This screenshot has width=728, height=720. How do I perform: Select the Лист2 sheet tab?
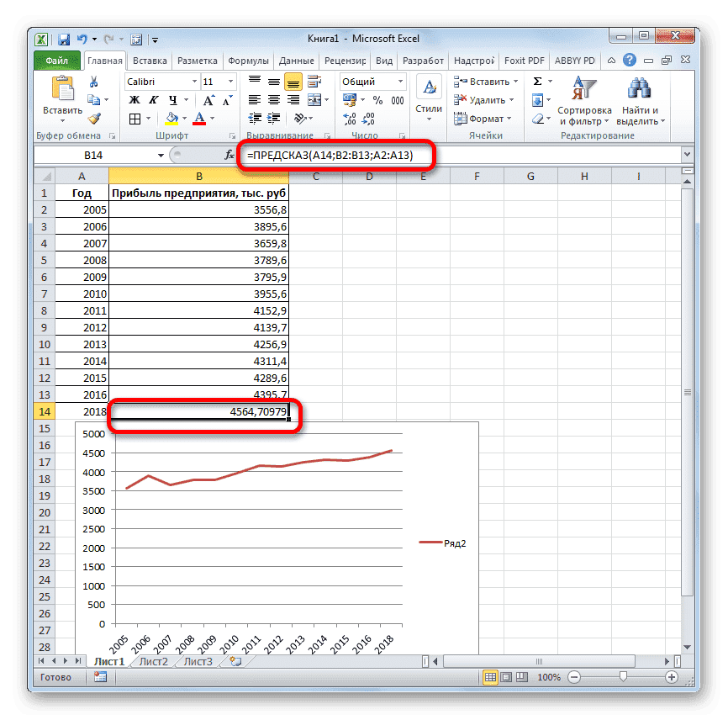154,661
